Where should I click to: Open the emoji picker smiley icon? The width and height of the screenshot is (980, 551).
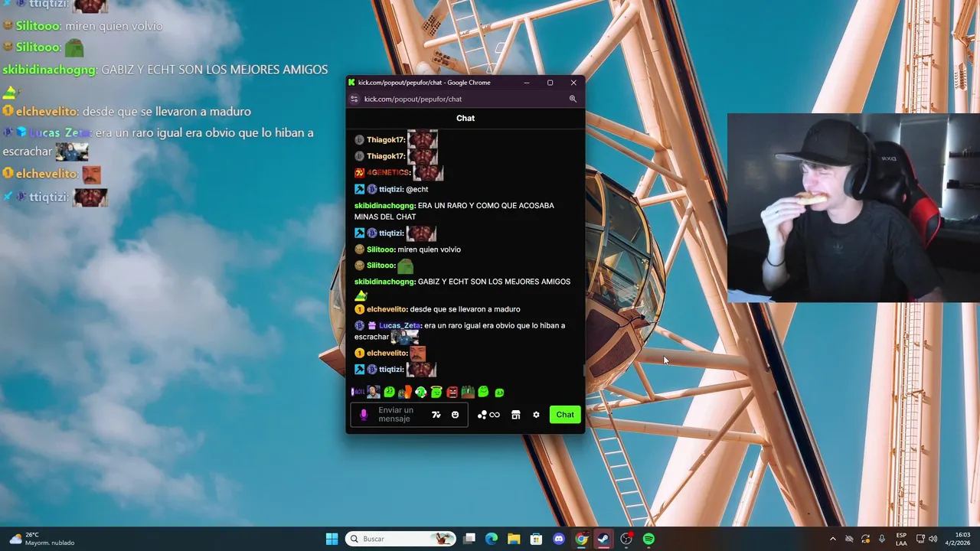click(455, 415)
